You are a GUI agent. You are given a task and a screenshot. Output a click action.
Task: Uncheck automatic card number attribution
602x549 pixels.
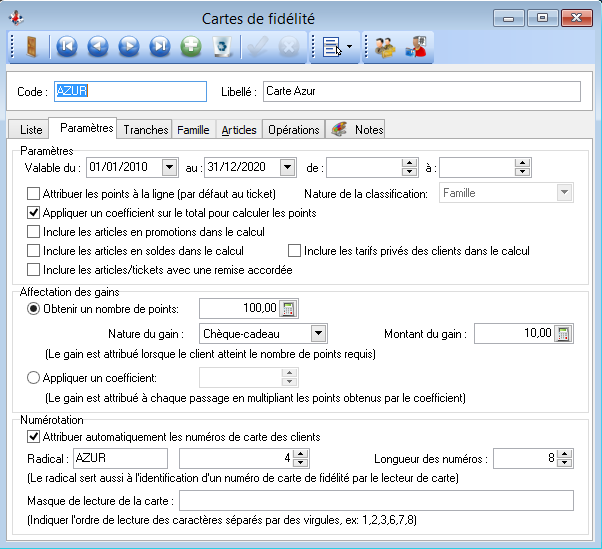click(x=35, y=438)
